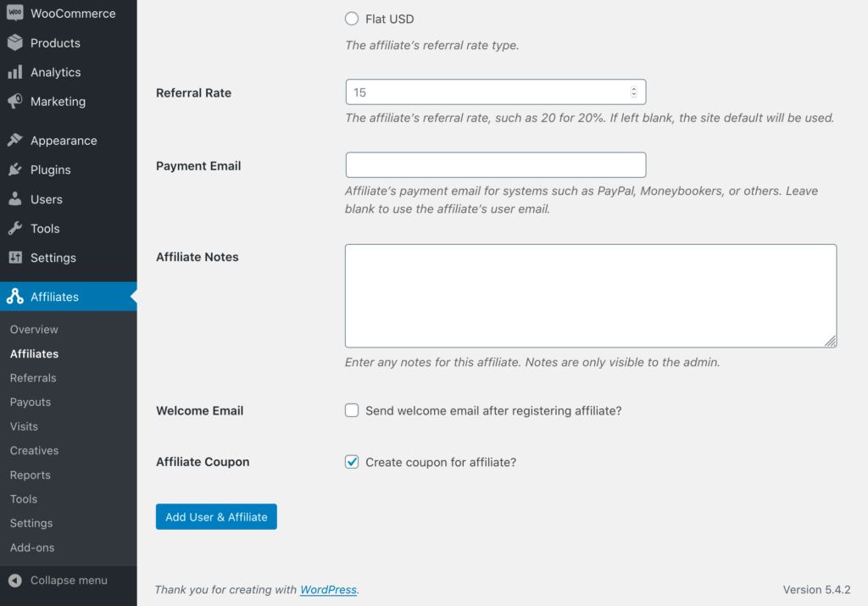Enable the send welcome email checkbox
Viewport: 868px width, 606px height.
(x=352, y=411)
